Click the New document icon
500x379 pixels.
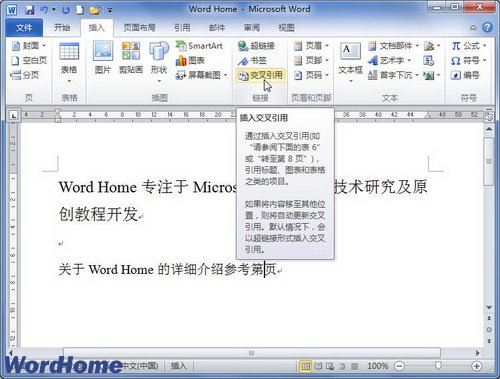(x=80, y=10)
